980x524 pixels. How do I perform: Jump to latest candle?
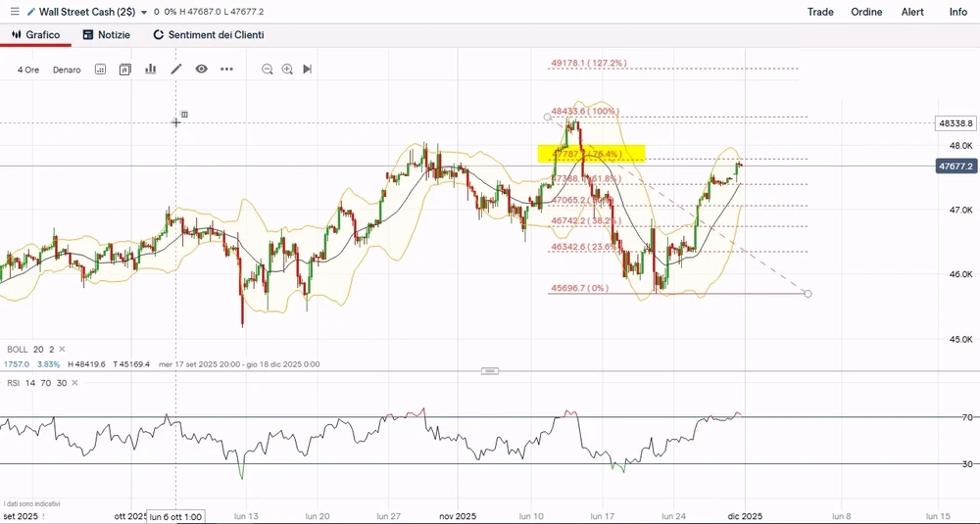pos(308,70)
